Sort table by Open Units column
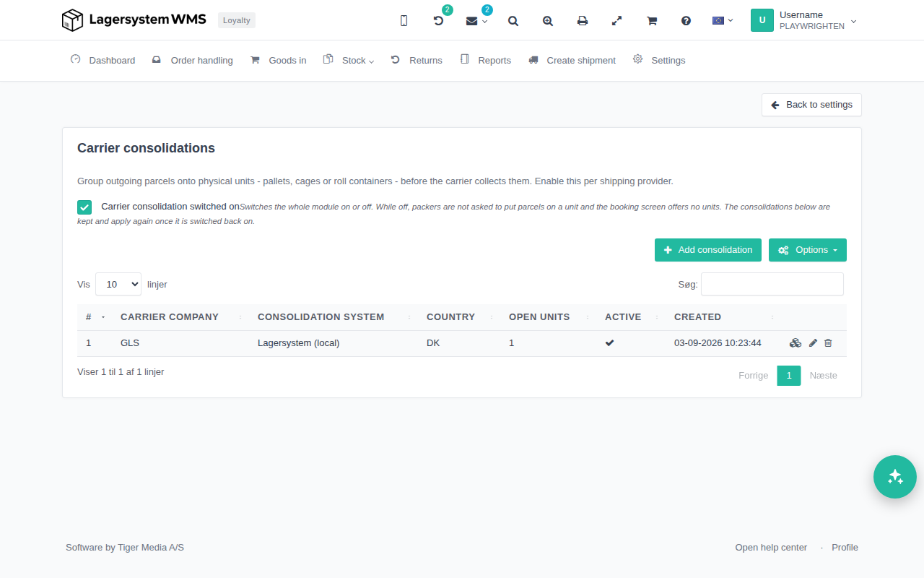The height and width of the screenshot is (578, 924). [x=548, y=317]
